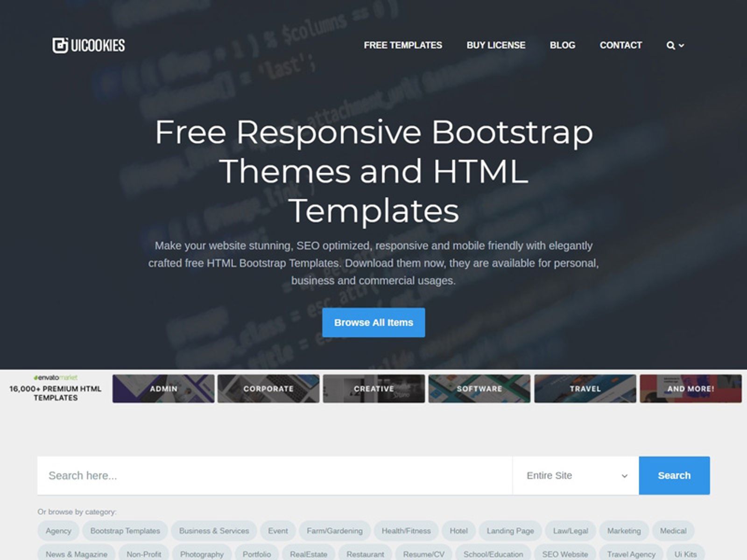Select the Farm/Gardening category tag
This screenshot has height=560, width=747.
(335, 531)
